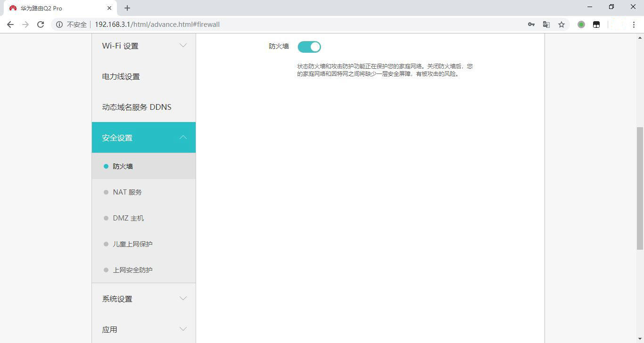Open 电力线设置 menu item

[144, 76]
